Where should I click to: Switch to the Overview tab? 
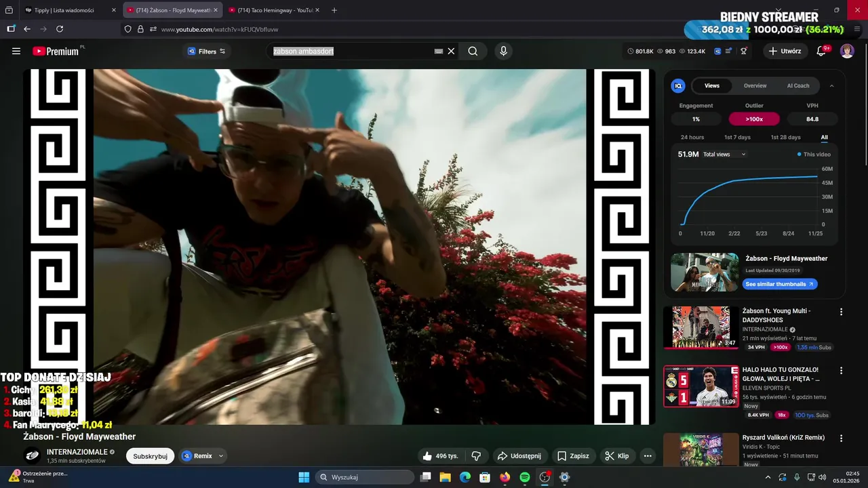(x=755, y=85)
